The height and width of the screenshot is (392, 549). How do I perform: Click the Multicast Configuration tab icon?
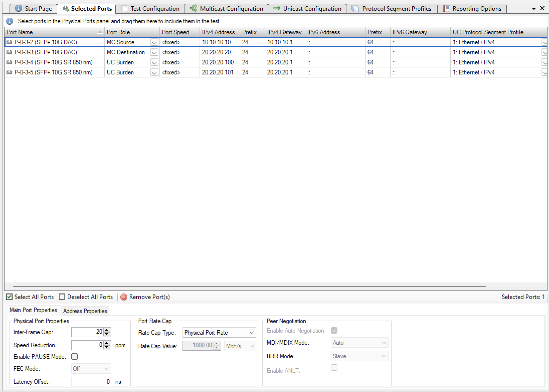[x=194, y=9]
